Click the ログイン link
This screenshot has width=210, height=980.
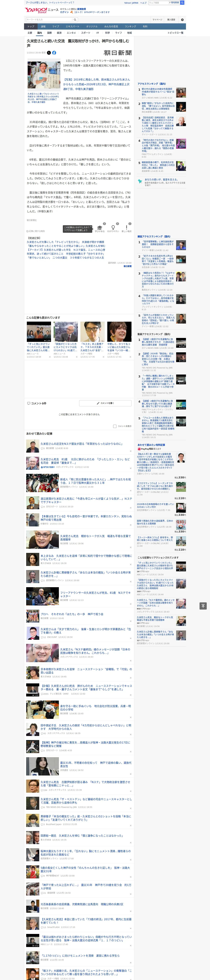(x=64, y=12)
